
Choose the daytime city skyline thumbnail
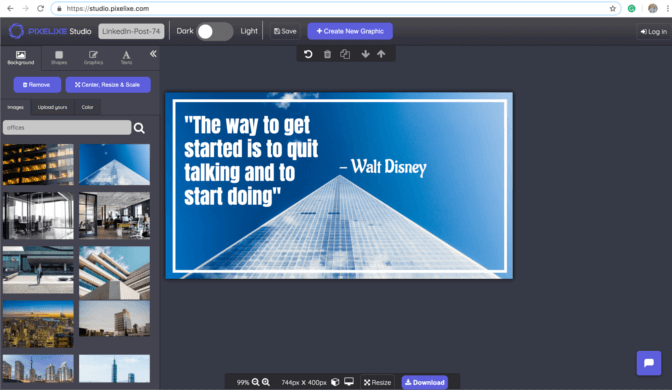[38, 369]
